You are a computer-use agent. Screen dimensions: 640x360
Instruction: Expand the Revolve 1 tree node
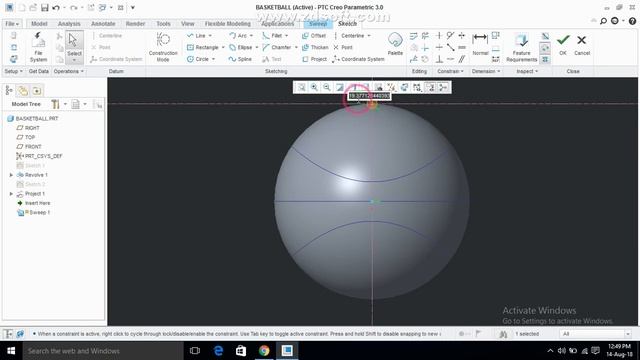(x=11, y=175)
